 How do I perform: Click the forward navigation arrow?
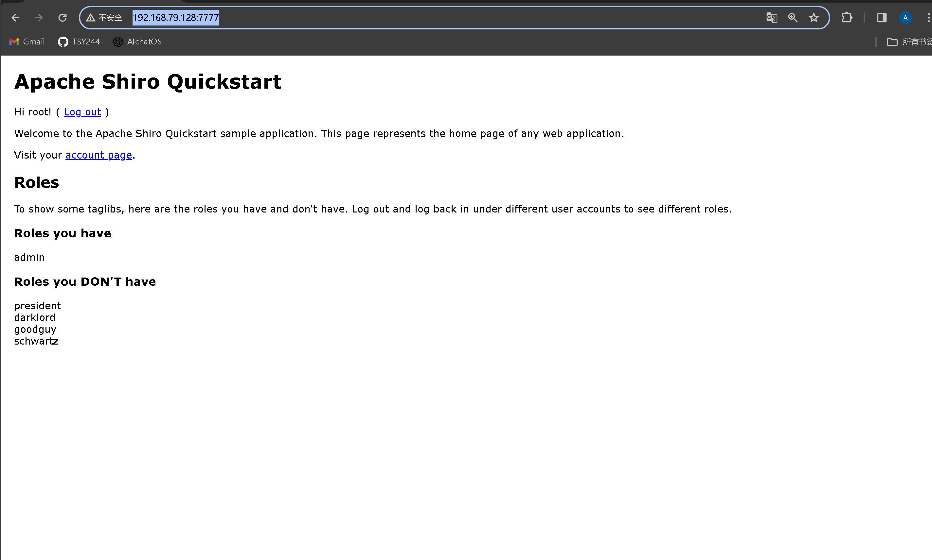39,18
